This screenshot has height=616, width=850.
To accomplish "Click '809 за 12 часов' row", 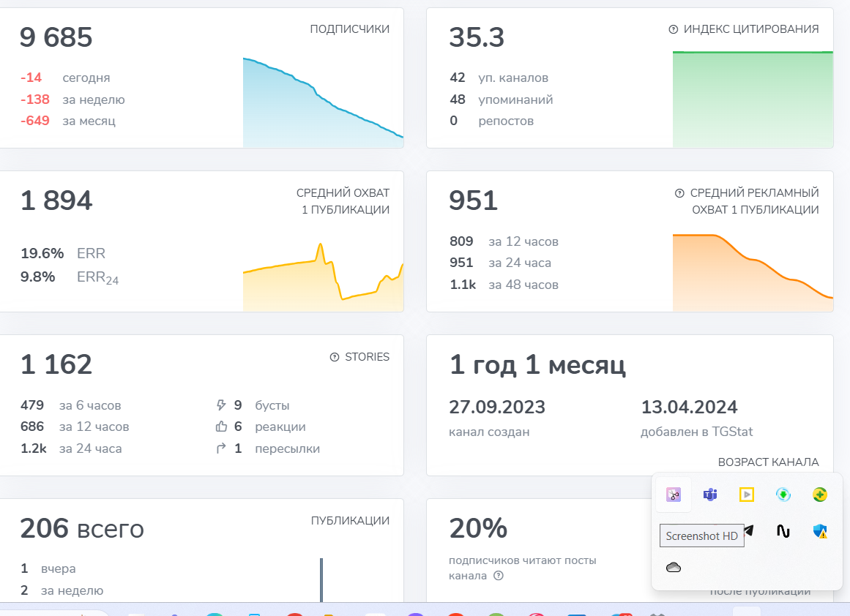I will click(504, 241).
